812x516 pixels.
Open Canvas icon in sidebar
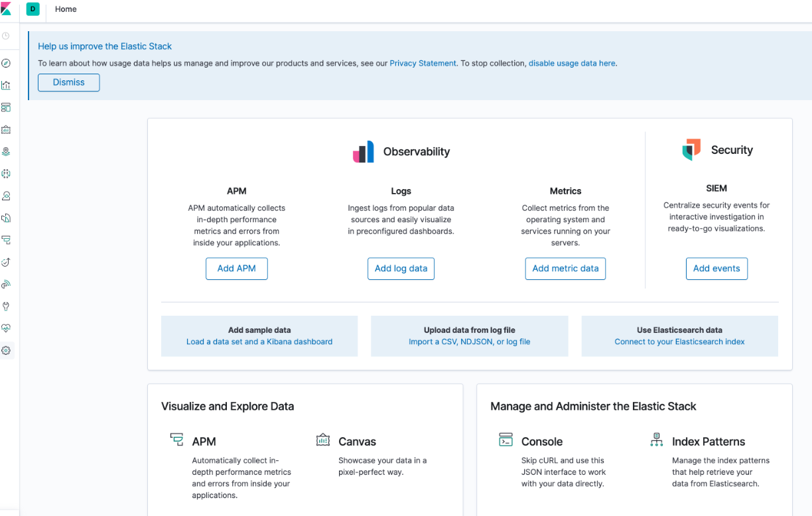[6, 129]
